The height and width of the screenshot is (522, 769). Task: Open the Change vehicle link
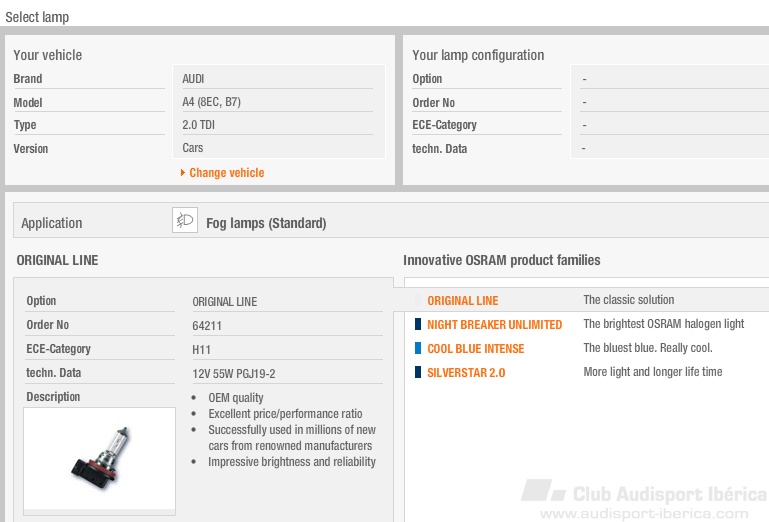pos(227,173)
